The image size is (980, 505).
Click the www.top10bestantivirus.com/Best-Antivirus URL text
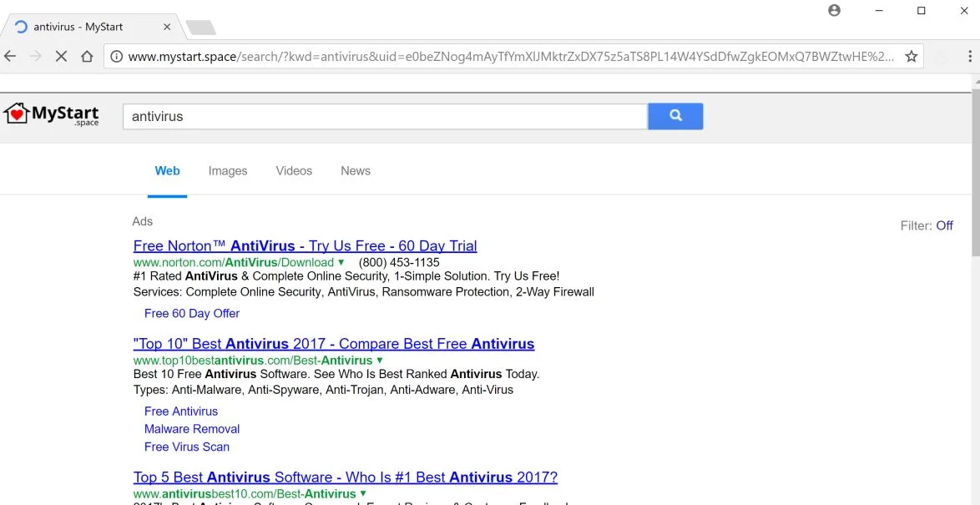(x=253, y=361)
